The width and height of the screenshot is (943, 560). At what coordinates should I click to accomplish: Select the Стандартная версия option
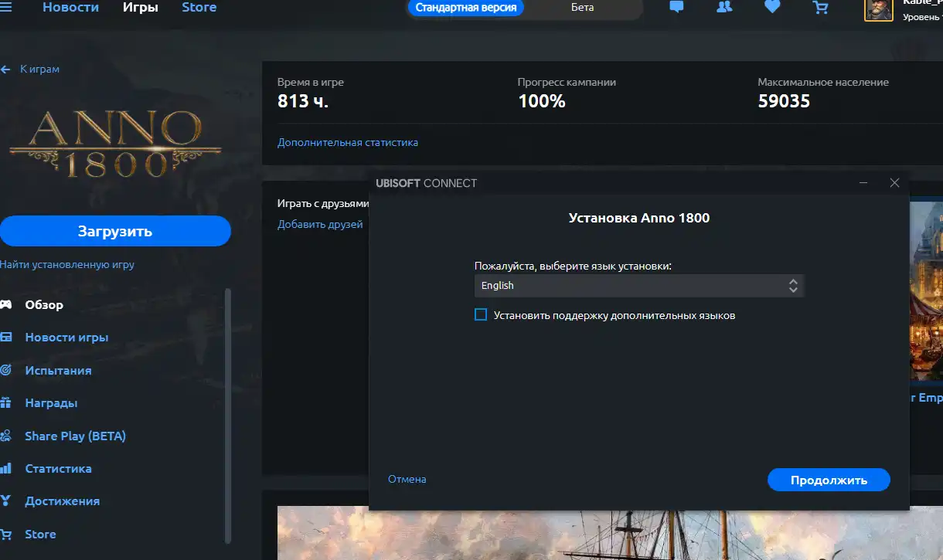pyautogui.click(x=466, y=8)
